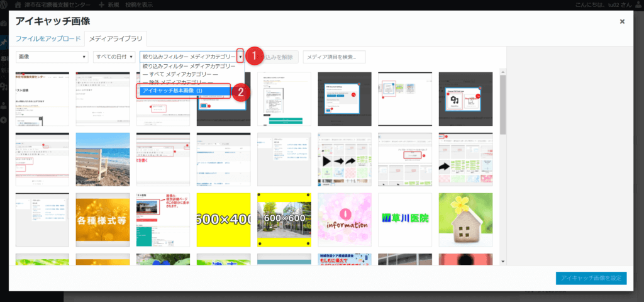Click the メディア項目を検索 search field
This screenshot has width=644, height=302.
click(334, 57)
